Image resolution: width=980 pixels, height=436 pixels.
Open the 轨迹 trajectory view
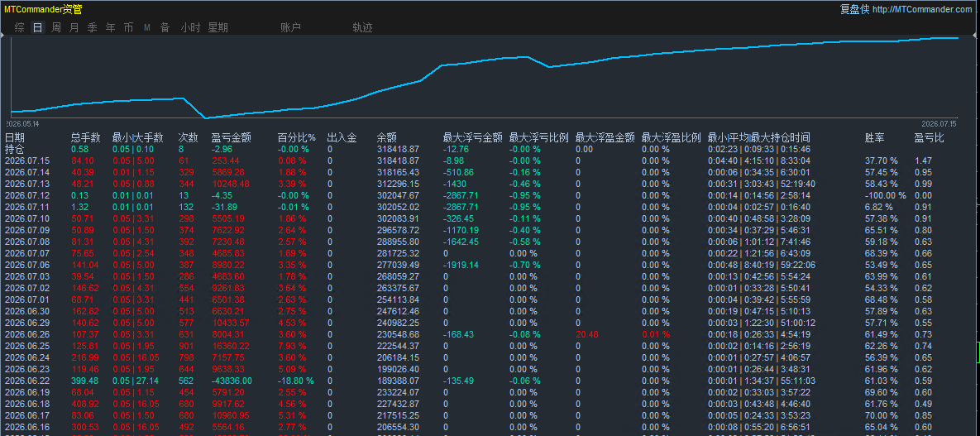pos(362,27)
